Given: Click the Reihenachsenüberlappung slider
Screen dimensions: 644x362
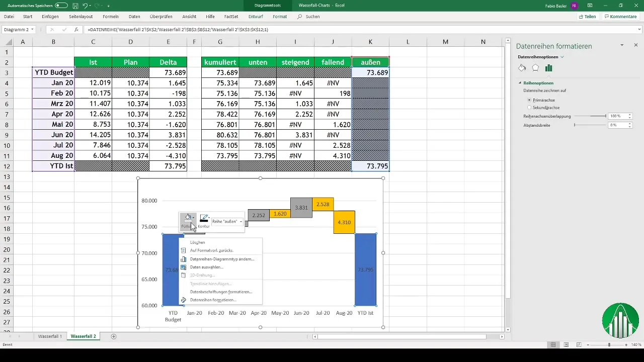Looking at the screenshot, I should coord(590,116).
